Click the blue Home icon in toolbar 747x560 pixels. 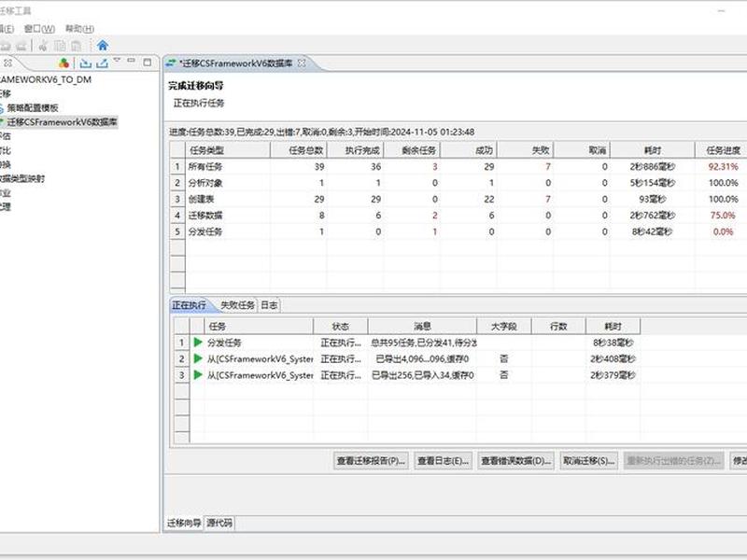[x=103, y=46]
